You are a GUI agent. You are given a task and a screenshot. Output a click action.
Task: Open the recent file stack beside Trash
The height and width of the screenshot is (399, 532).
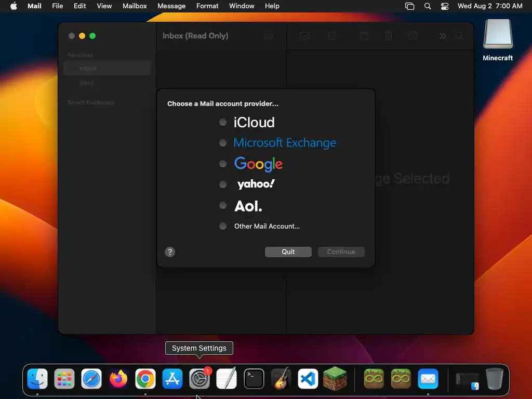click(x=467, y=381)
